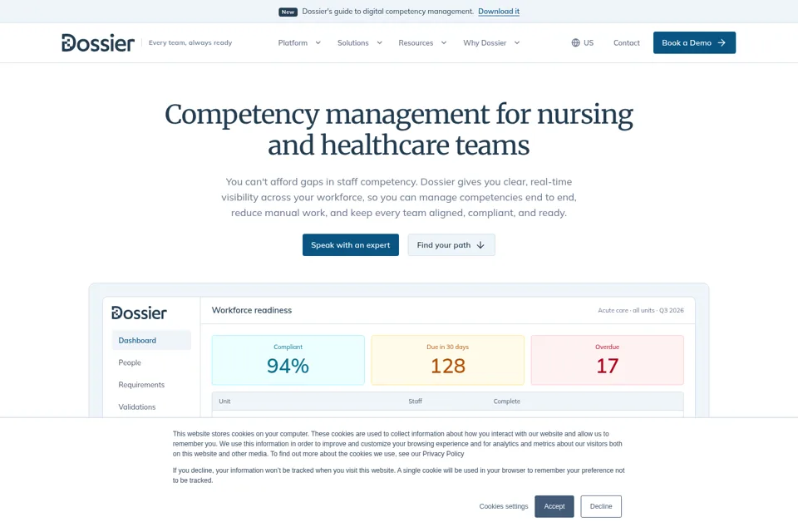Image resolution: width=798 pixels, height=532 pixels.
Task: Select People in the preview sidebar
Action: click(130, 362)
